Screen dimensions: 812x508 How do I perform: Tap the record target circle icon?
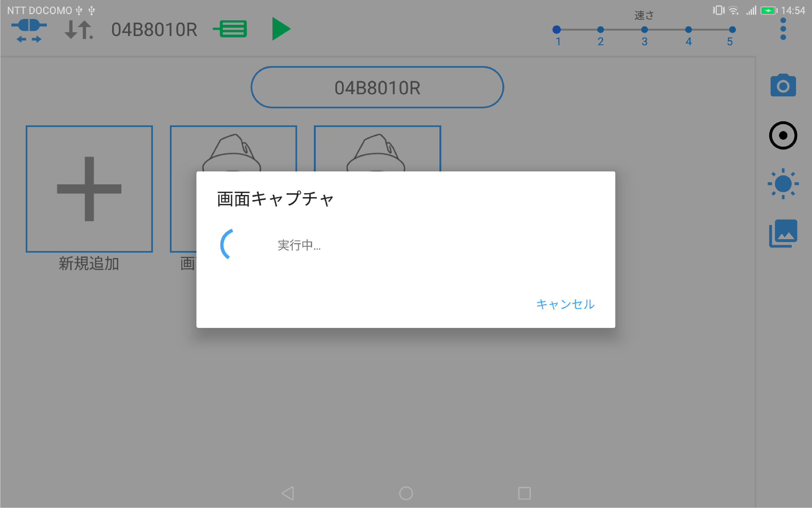coord(783,135)
